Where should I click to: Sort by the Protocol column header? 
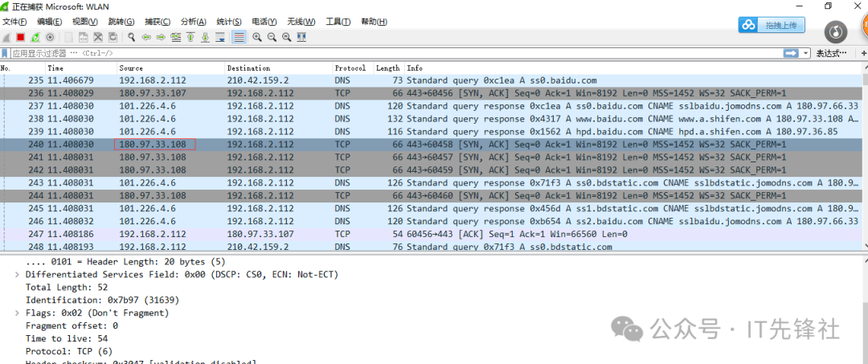click(350, 68)
